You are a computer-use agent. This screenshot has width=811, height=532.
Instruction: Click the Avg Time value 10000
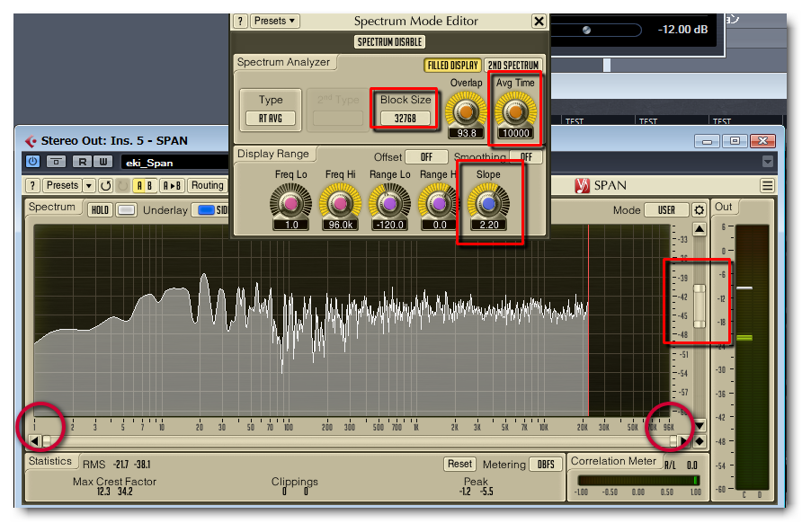click(x=516, y=133)
